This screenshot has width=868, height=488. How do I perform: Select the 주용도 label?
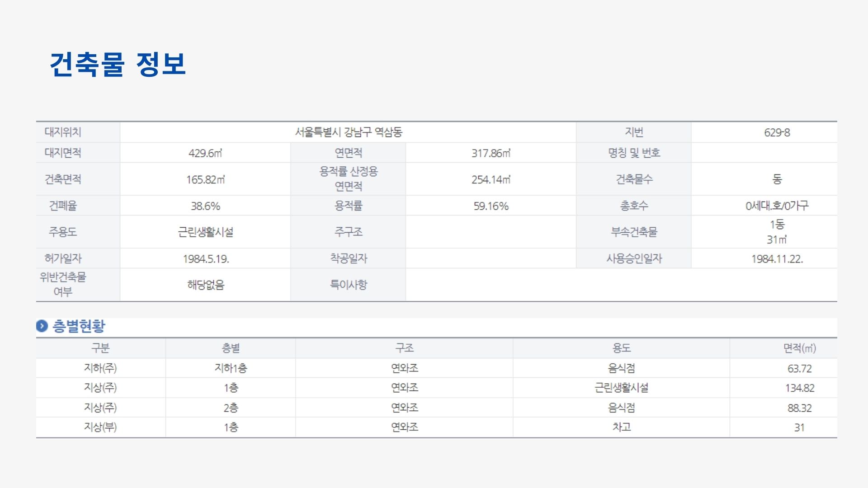click(63, 232)
